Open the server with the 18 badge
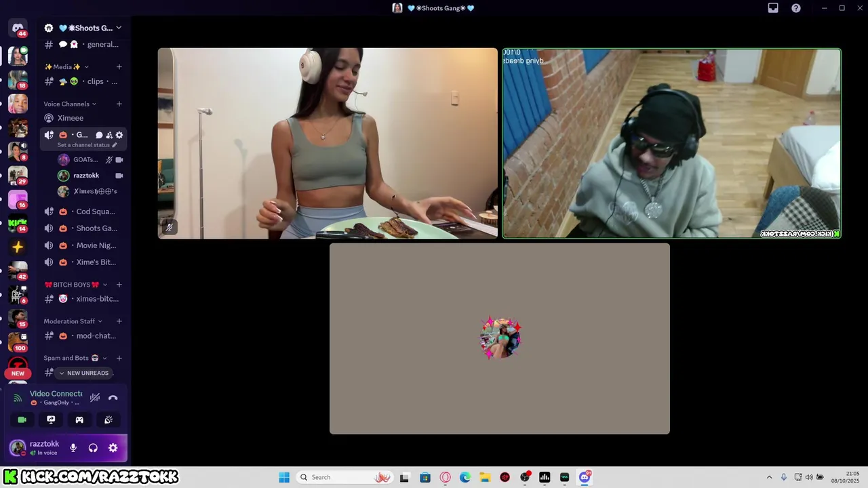The width and height of the screenshot is (868, 488). pyautogui.click(x=18, y=80)
